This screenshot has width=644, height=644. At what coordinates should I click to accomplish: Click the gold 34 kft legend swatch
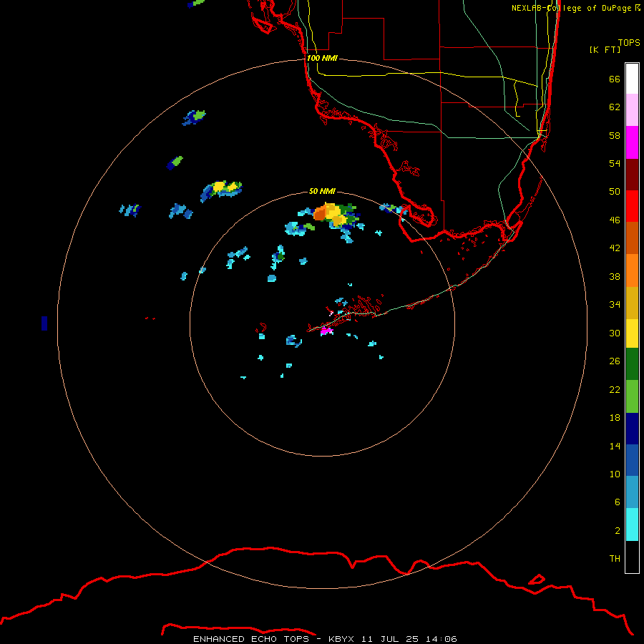[x=632, y=303]
